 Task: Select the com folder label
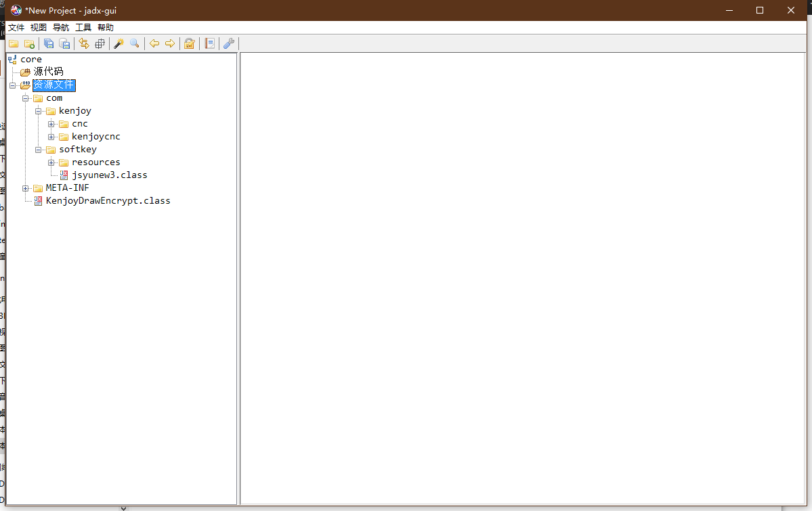tap(54, 98)
